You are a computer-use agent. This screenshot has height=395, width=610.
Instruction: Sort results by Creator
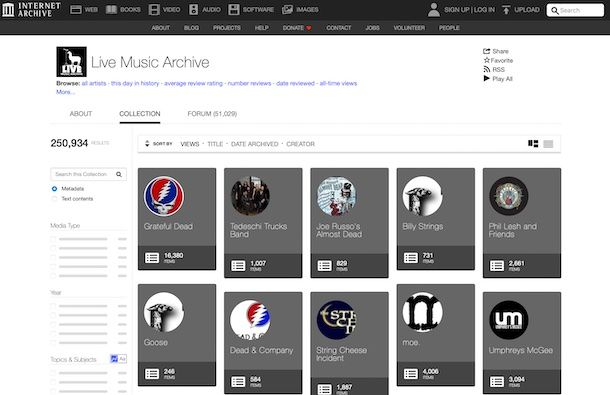(x=300, y=144)
